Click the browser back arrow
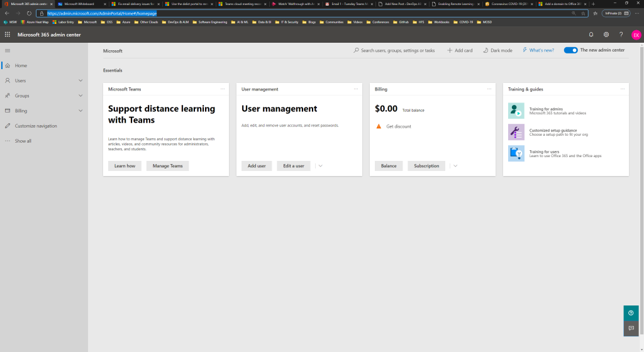 [x=7, y=13]
